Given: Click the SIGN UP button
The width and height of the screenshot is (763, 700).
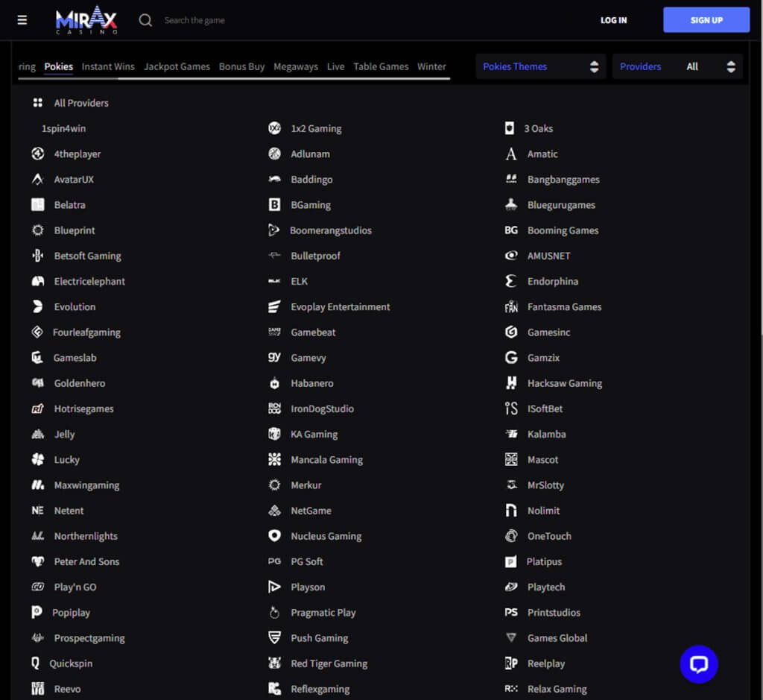Looking at the screenshot, I should (x=706, y=20).
